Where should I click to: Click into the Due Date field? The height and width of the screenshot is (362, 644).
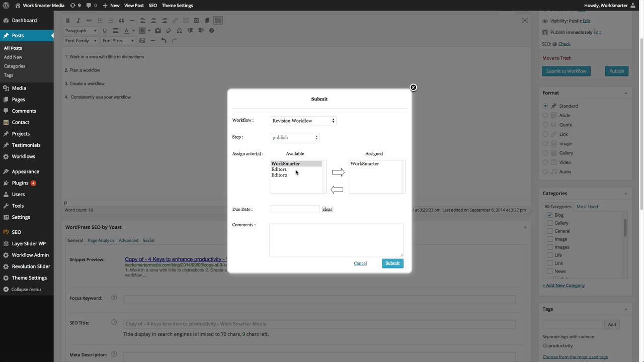tap(294, 209)
